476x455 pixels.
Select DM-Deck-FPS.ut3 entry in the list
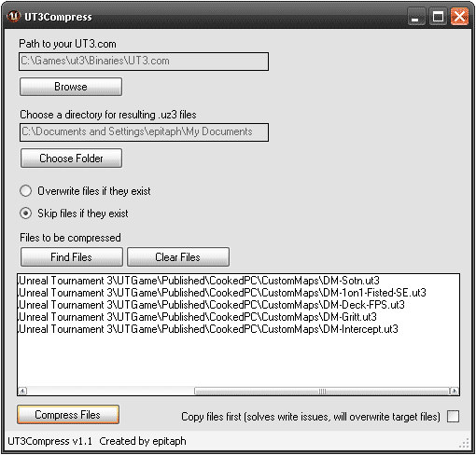coord(212,305)
